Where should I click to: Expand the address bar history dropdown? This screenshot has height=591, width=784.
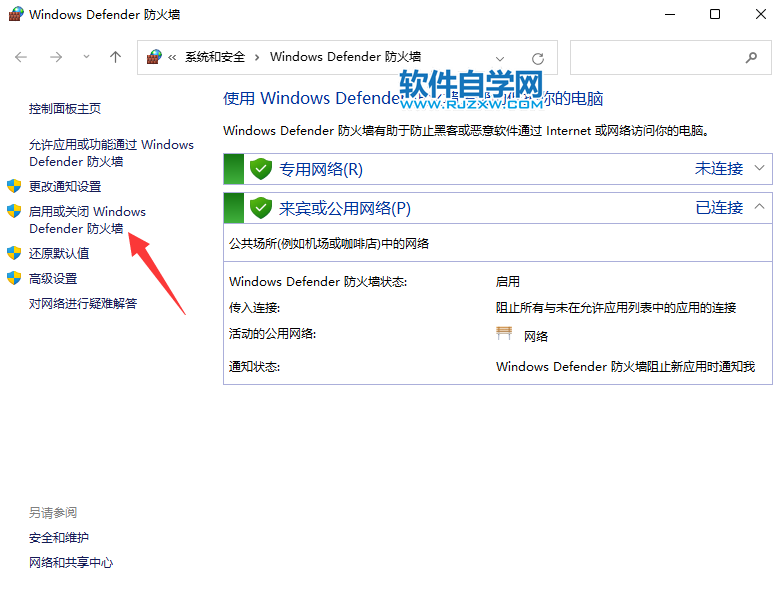[x=500, y=58]
